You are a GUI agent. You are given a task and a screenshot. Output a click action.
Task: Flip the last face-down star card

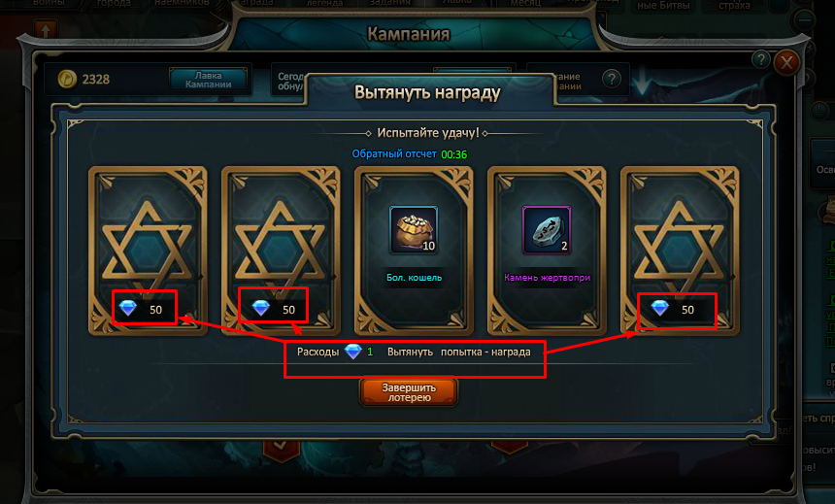(680, 251)
